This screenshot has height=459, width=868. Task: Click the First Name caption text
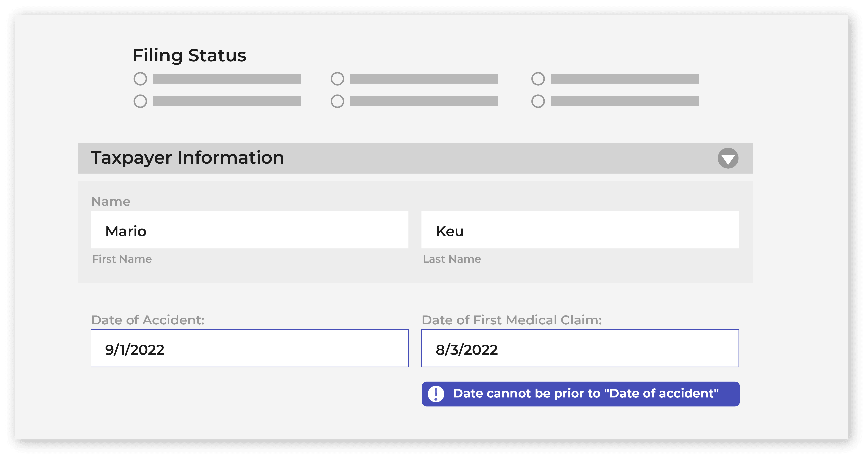(122, 259)
